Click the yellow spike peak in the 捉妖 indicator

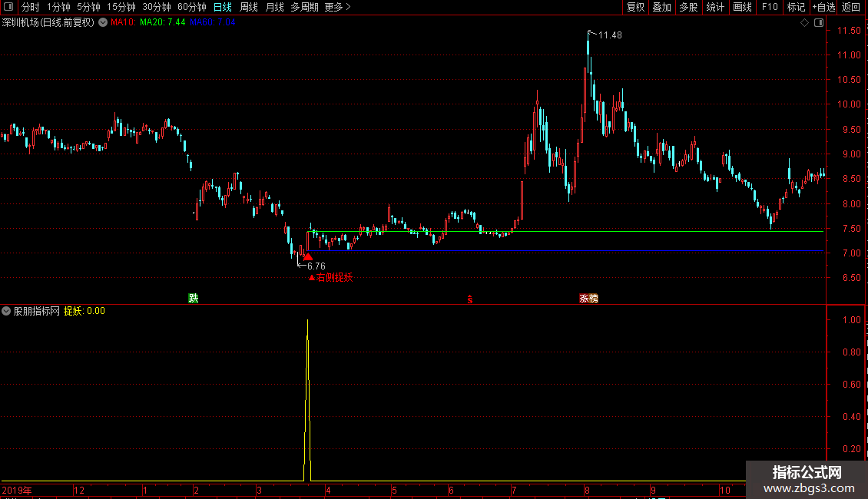pyautogui.click(x=308, y=321)
